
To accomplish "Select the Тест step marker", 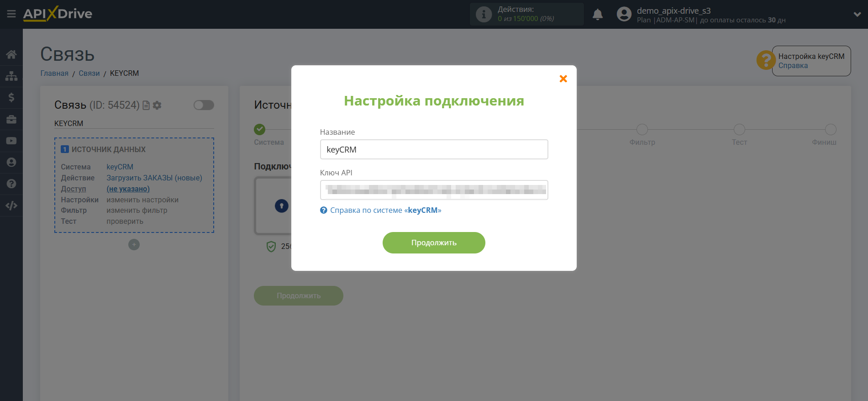I will pos(739,129).
